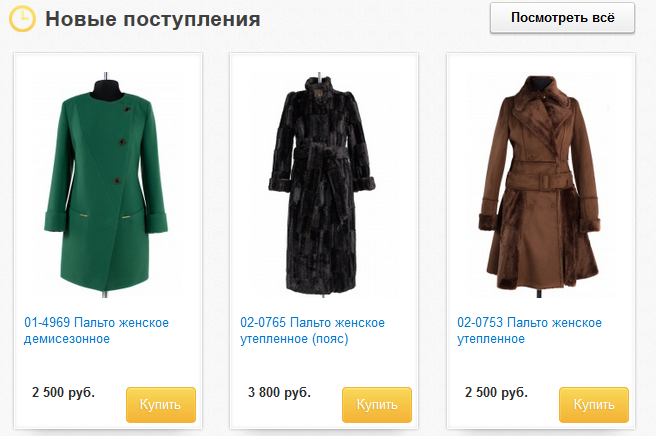Select the Новые поступления section heading
Image resolution: width=656 pixels, height=436 pixels.
(153, 19)
